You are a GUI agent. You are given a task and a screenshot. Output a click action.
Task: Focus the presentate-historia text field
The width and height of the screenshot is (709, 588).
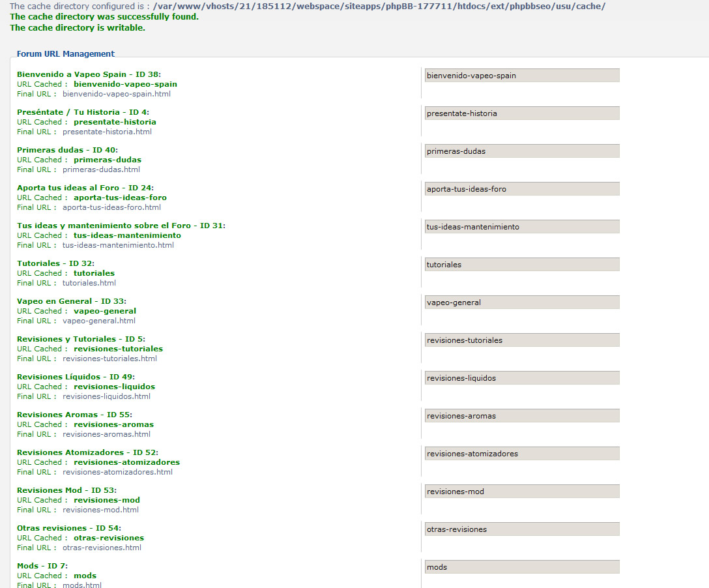pyautogui.click(x=521, y=113)
